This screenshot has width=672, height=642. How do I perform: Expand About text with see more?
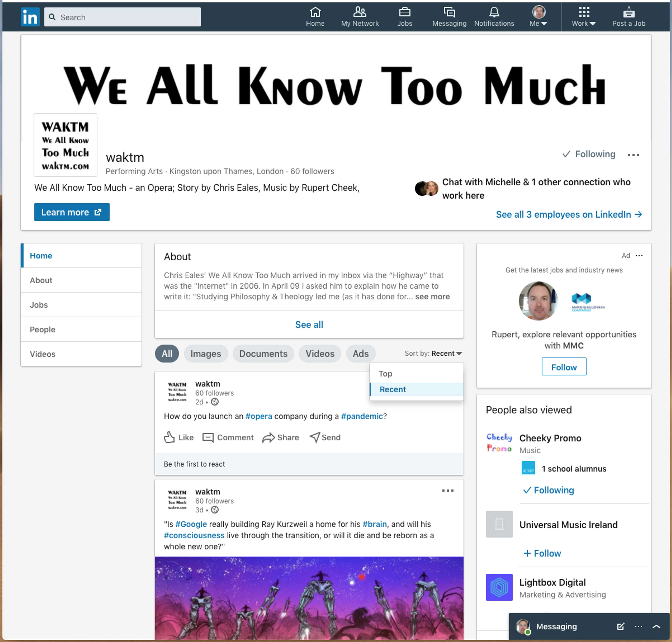point(433,297)
